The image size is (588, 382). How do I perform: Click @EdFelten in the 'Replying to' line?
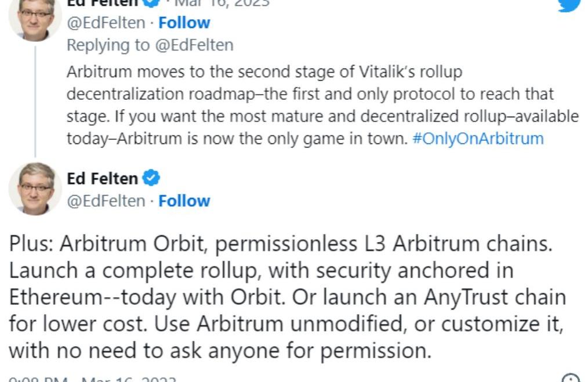[x=194, y=45]
